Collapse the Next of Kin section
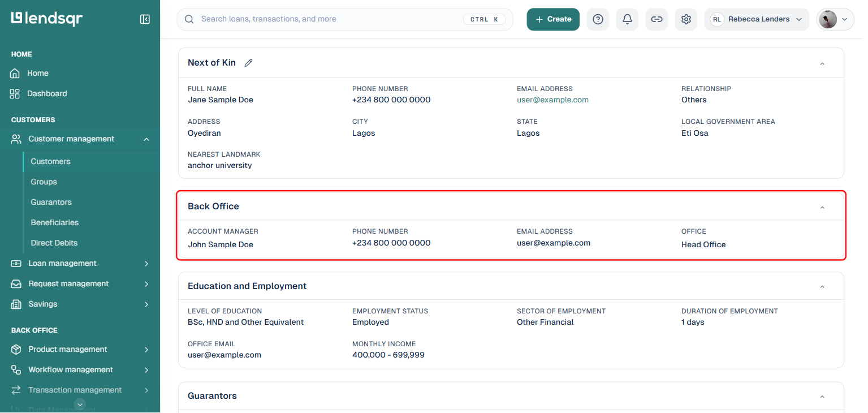Viewport: 868px width, 413px height. [x=822, y=63]
